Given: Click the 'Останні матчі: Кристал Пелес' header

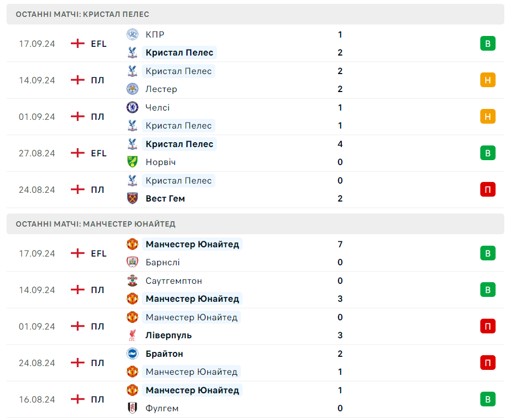Looking at the screenshot, I should coord(82,14).
